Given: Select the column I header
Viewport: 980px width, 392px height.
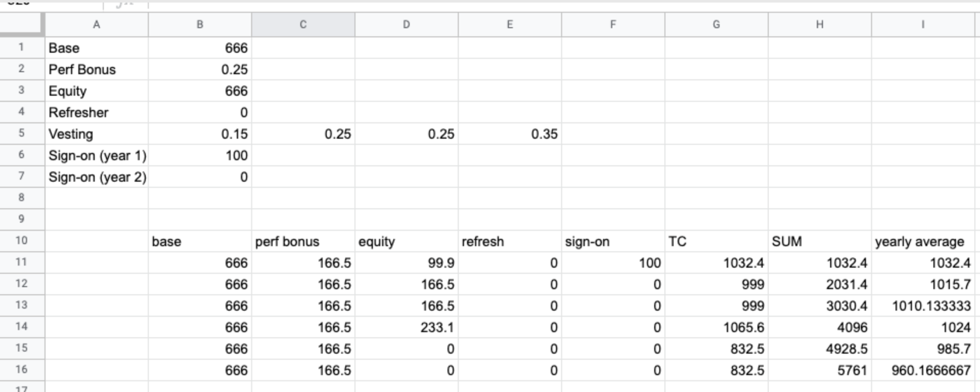Looking at the screenshot, I should tap(923, 25).
